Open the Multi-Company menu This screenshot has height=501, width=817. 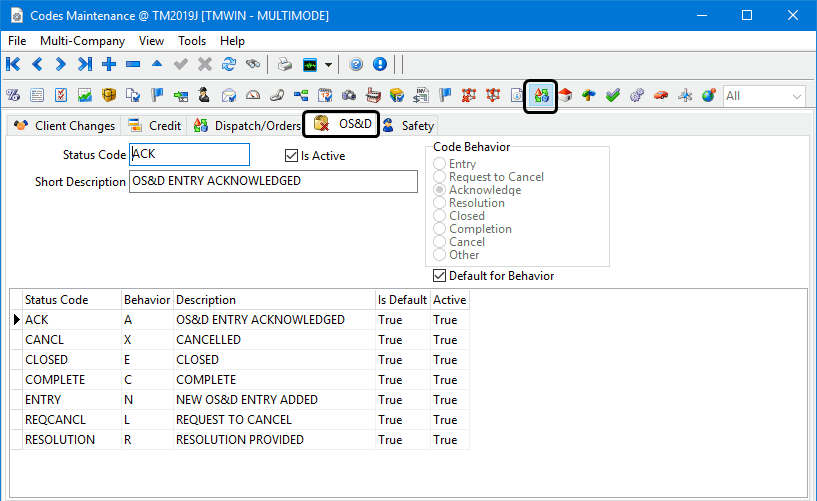(x=82, y=41)
